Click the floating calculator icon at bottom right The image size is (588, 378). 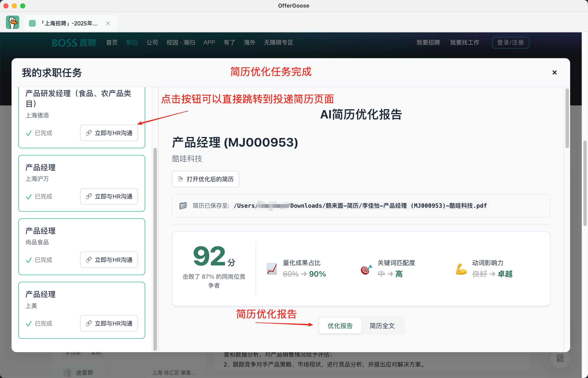click(560, 358)
